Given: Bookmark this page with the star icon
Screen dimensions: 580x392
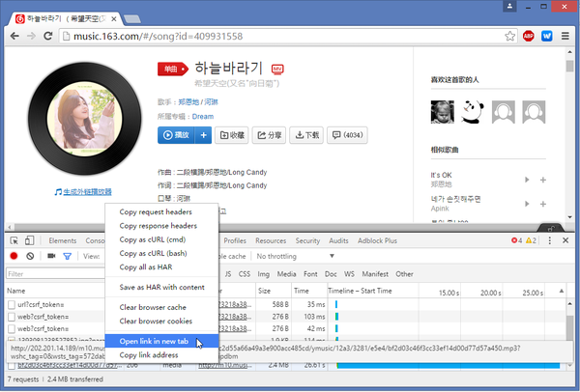Looking at the screenshot, I should coord(509,37).
